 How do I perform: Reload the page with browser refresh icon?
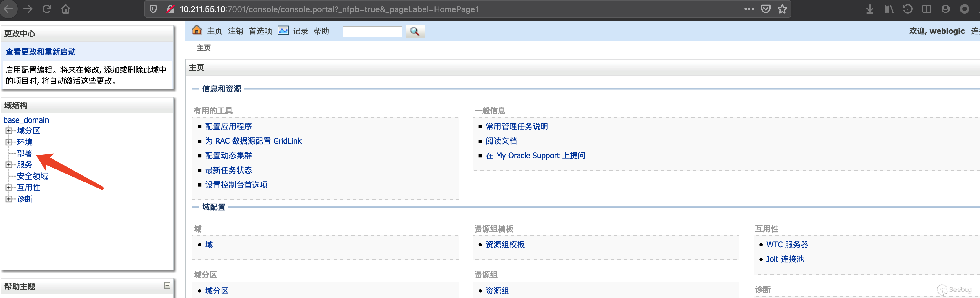pos(47,9)
